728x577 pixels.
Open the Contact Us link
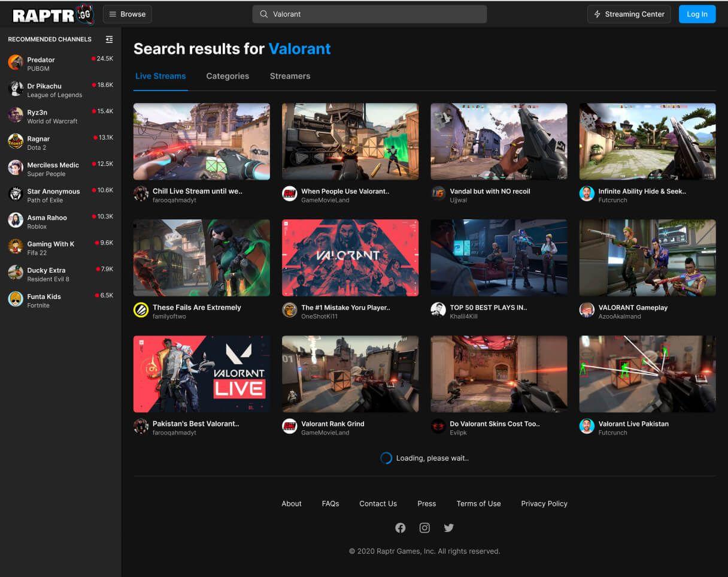click(x=378, y=504)
